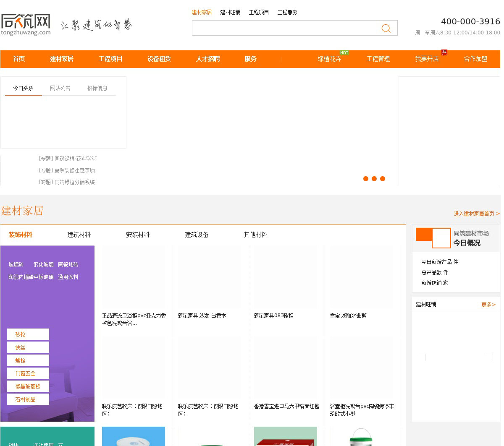Click the 砂轮 tag button
The width and height of the screenshot is (504, 446).
click(x=28, y=334)
